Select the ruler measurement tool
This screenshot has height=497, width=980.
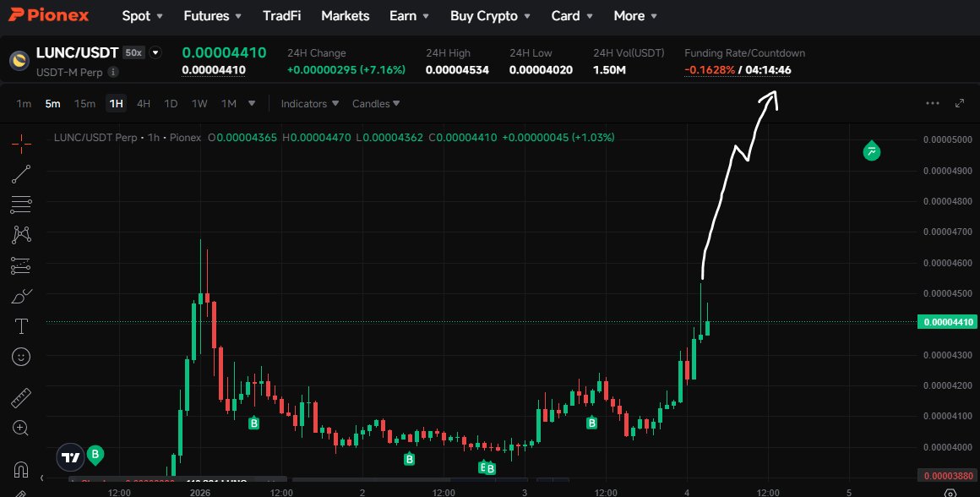click(21, 397)
